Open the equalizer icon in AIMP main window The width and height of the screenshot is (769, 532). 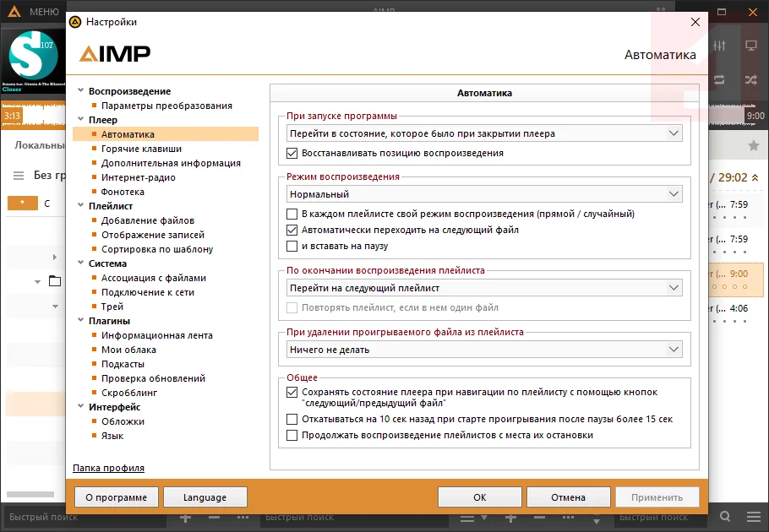(719, 46)
